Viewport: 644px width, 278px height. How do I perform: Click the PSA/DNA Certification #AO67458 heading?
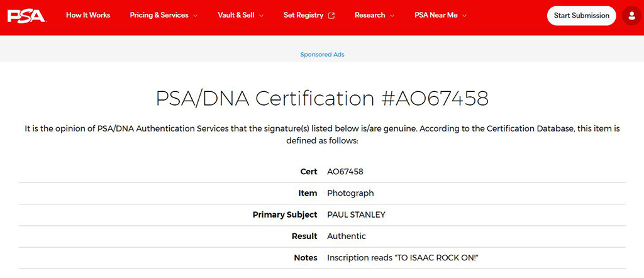click(322, 98)
